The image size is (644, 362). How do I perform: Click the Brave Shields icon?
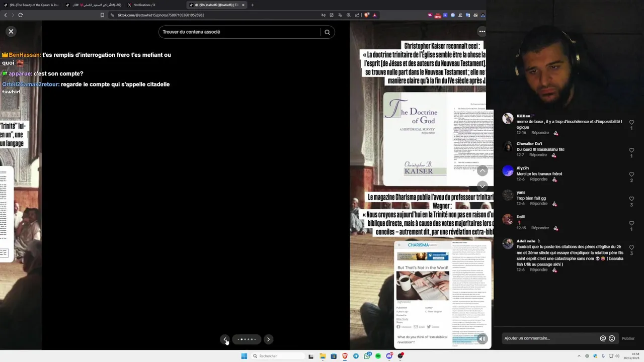(366, 15)
